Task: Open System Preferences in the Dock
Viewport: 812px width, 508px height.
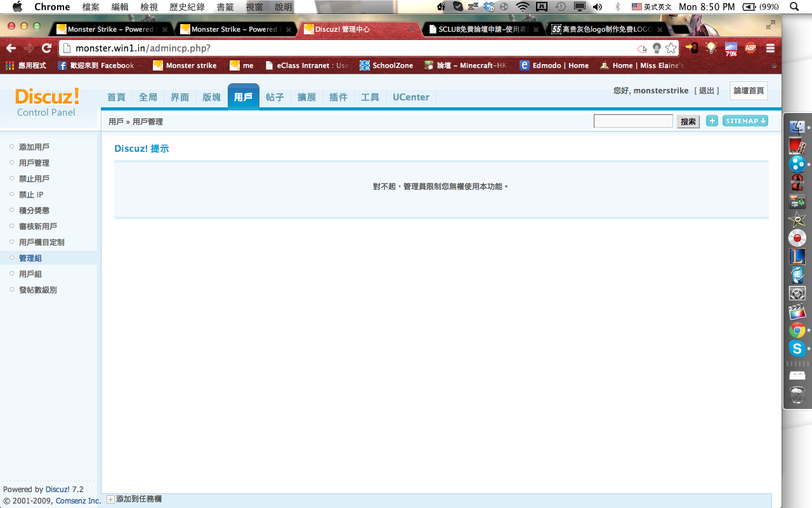Action: pos(797,293)
